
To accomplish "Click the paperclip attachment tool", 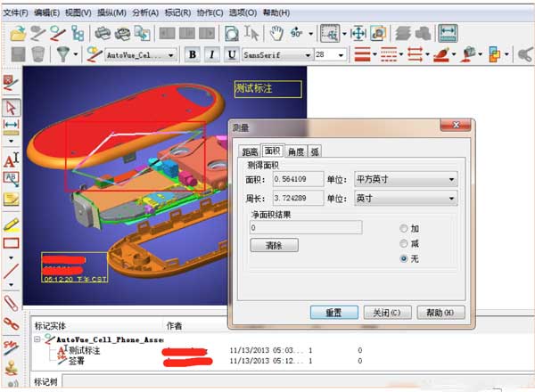I will [x=11, y=303].
